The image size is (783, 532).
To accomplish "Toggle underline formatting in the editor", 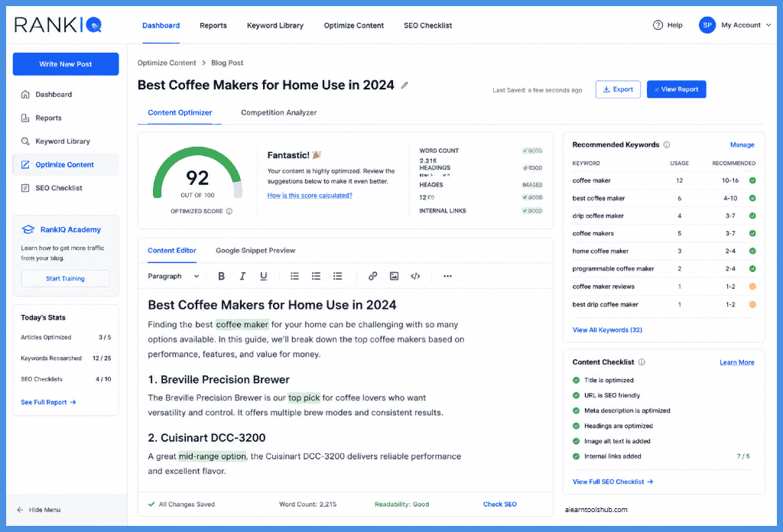I will (x=263, y=276).
